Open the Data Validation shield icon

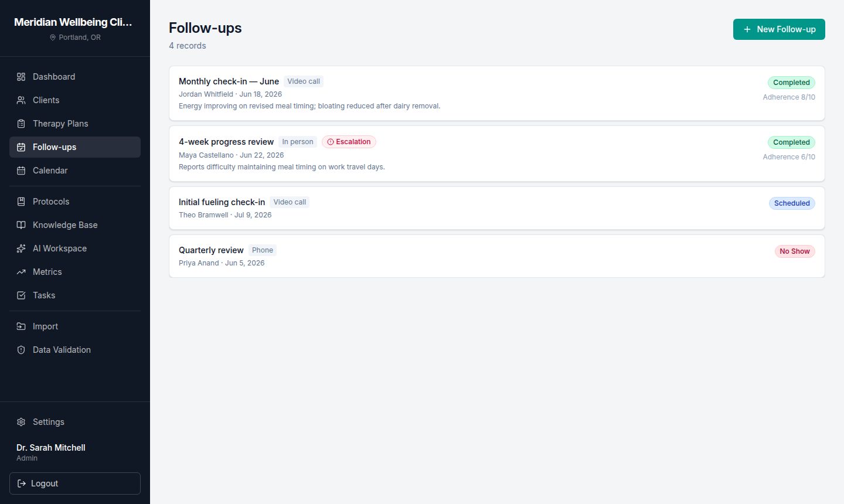tap(21, 350)
